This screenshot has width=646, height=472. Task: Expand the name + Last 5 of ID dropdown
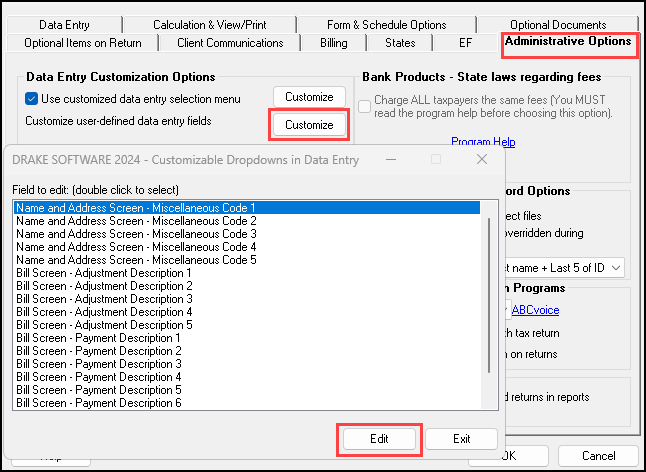point(614,267)
